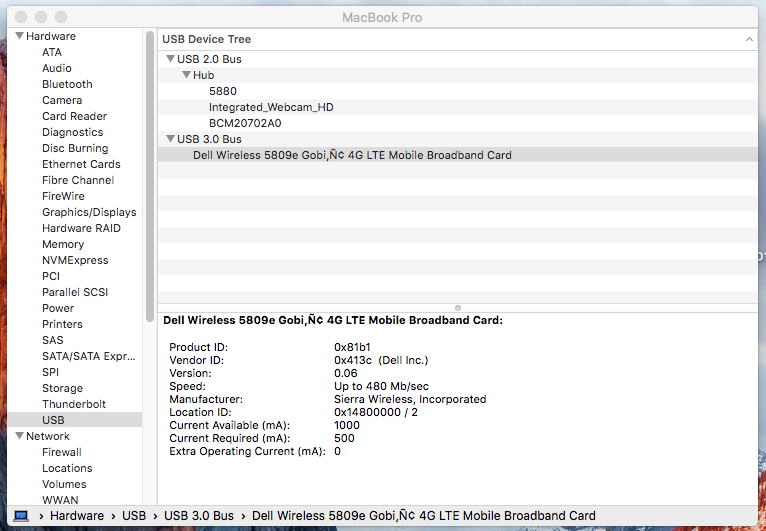Collapse the Hardware section triangle

(19, 37)
